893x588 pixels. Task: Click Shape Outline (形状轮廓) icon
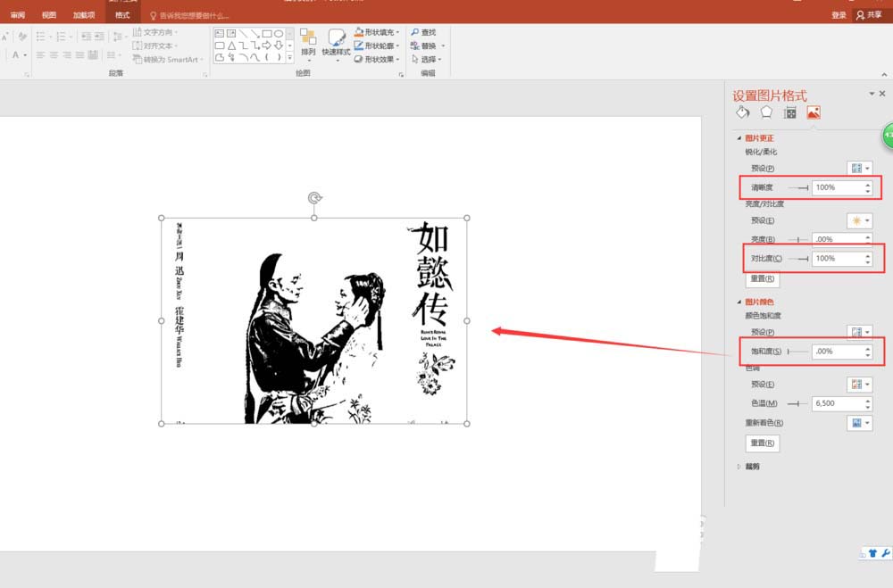[x=359, y=46]
